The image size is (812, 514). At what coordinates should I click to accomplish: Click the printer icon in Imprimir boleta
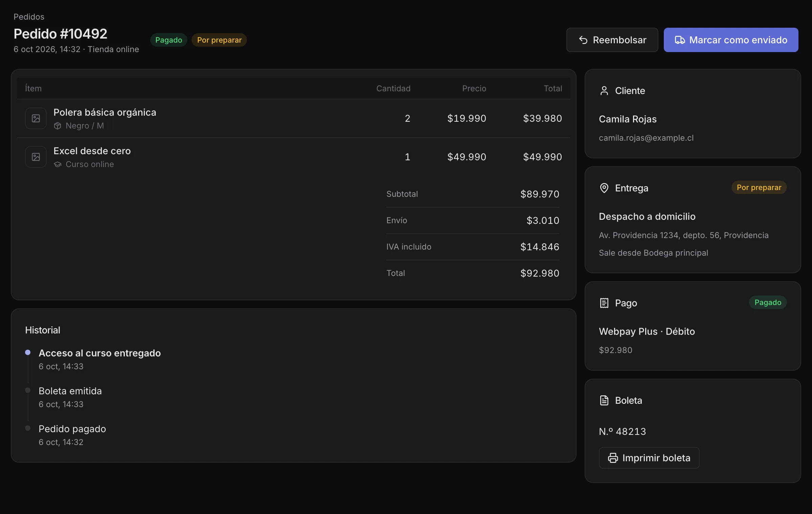tap(613, 458)
